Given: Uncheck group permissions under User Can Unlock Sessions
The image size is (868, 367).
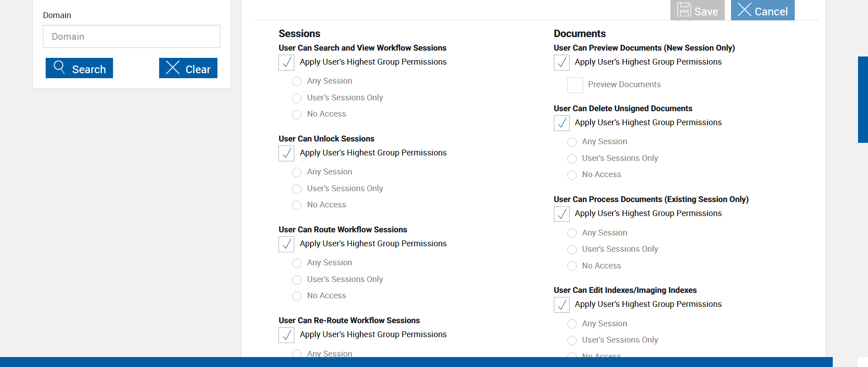Looking at the screenshot, I should [287, 153].
